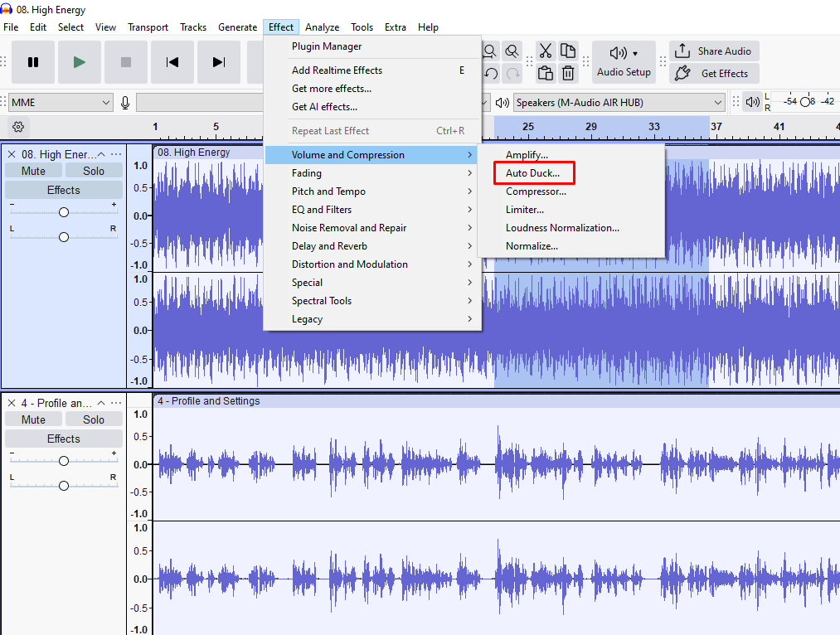Click the Share Audio button
This screenshot has height=635, width=840.
pos(714,51)
